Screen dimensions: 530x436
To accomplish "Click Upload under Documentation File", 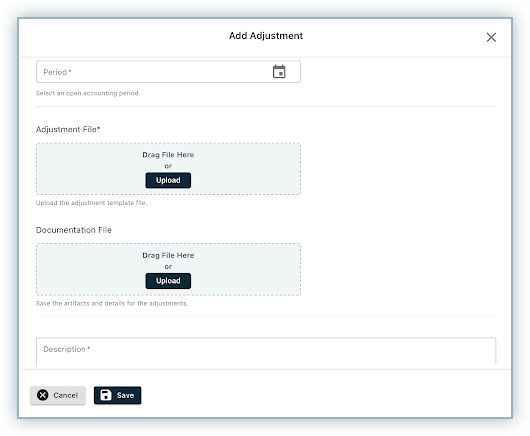I will [x=168, y=281].
